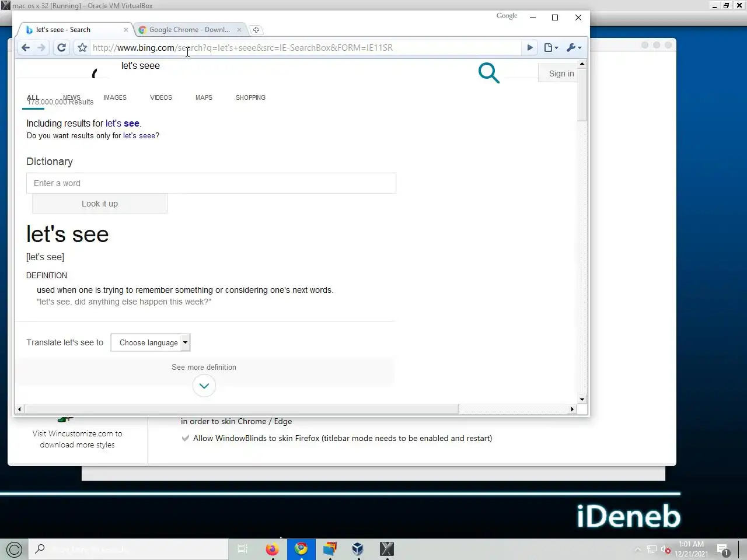The width and height of the screenshot is (747, 560).
Task: Maximize the Chrome window
Action: [555, 17]
